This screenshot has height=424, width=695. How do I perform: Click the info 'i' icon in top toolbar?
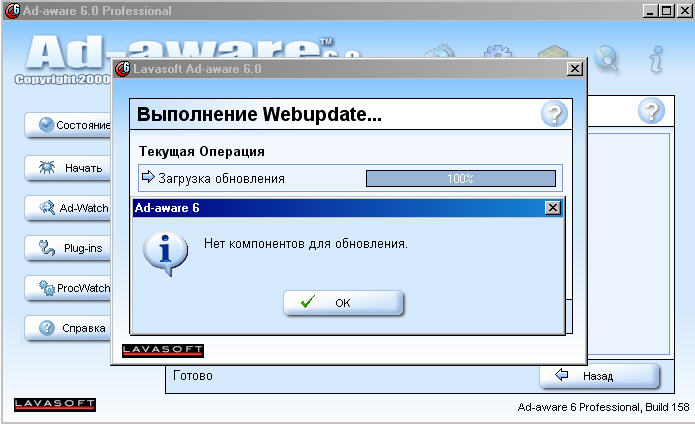click(x=656, y=59)
